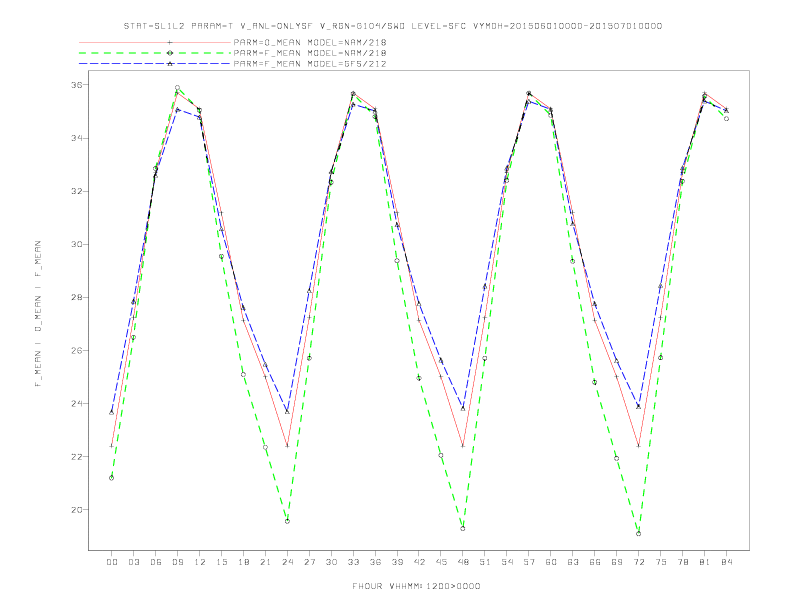Click x-axis tick label 69

pyautogui.click(x=617, y=562)
